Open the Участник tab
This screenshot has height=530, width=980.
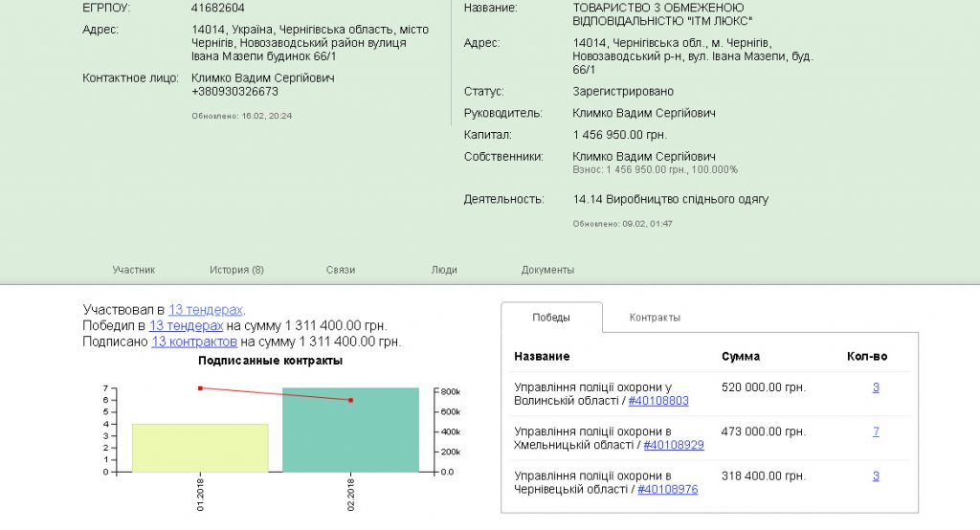(x=133, y=270)
